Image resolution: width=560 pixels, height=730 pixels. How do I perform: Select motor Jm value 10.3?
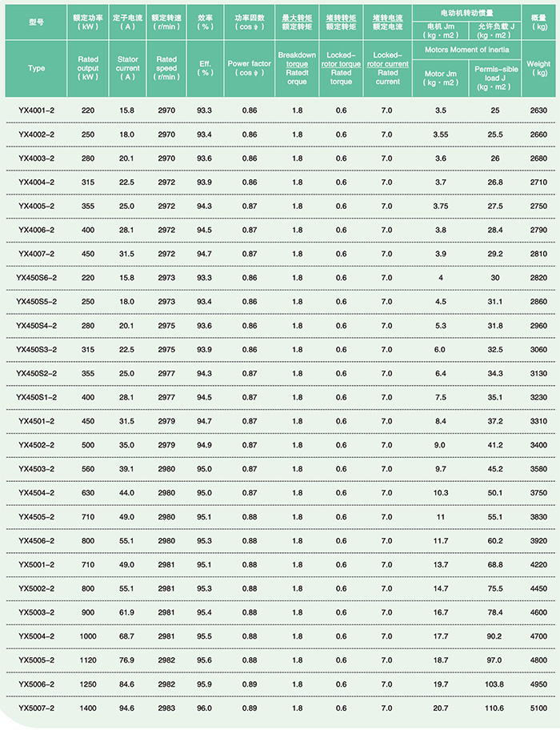point(441,492)
